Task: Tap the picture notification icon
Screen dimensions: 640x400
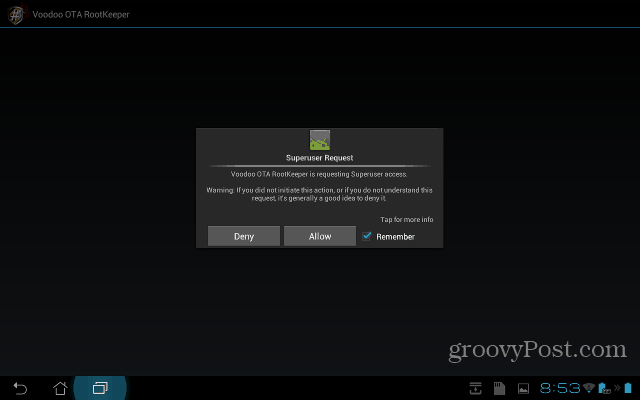Action: point(523,389)
